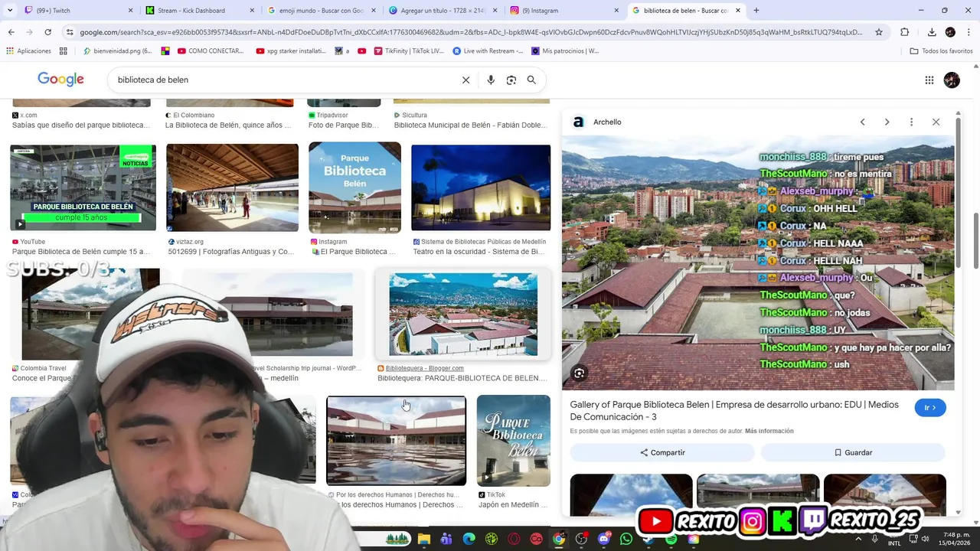980x551 pixels.
Task: Open the Google apps grid
Action: click(x=929, y=80)
